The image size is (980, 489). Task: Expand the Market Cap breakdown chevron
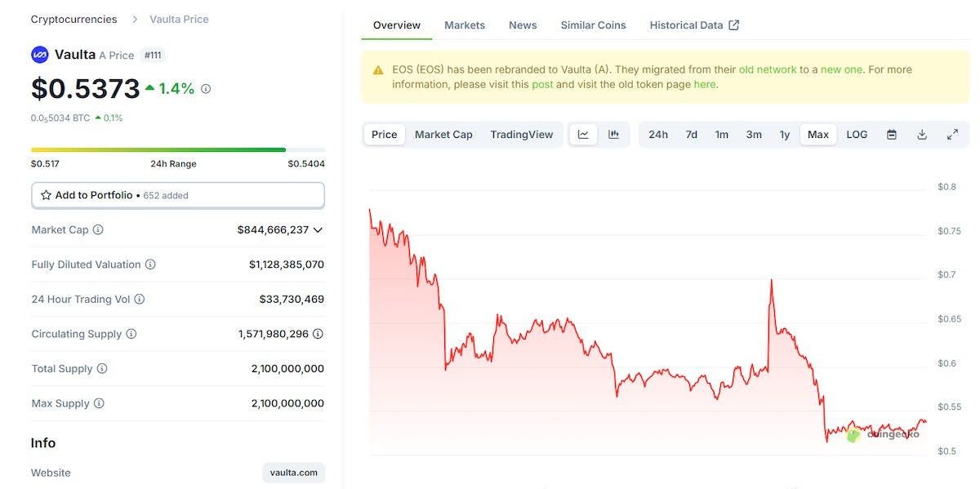pos(318,229)
